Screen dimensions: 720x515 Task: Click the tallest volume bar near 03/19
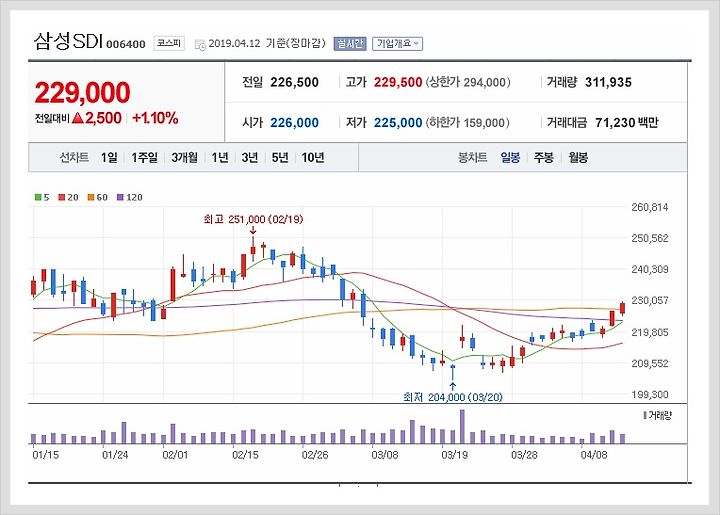click(x=462, y=426)
